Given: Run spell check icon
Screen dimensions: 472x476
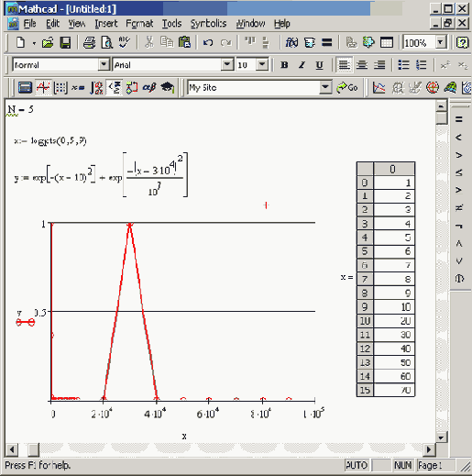Looking at the screenshot, I should 125,42.
